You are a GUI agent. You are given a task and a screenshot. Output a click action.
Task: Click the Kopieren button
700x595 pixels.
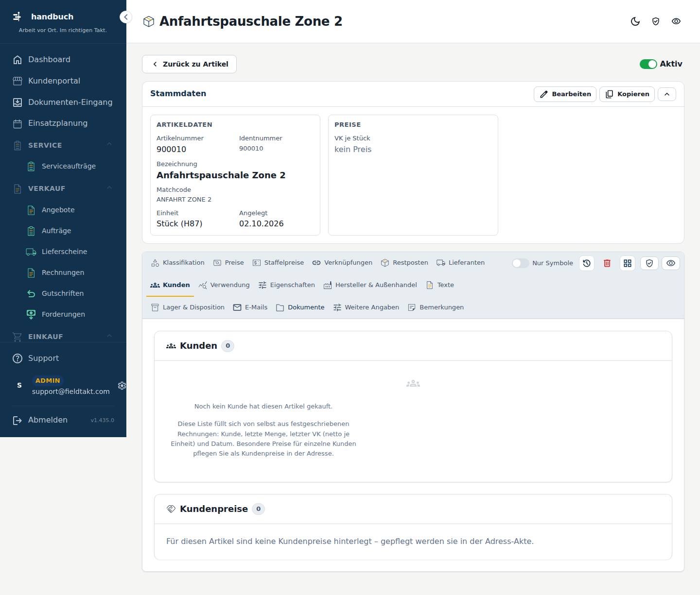(627, 94)
